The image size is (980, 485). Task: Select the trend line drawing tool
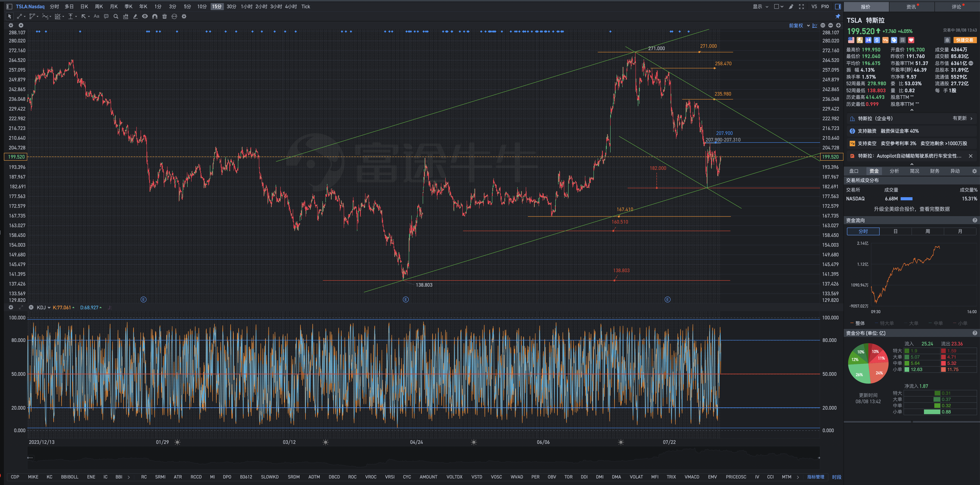[19, 16]
